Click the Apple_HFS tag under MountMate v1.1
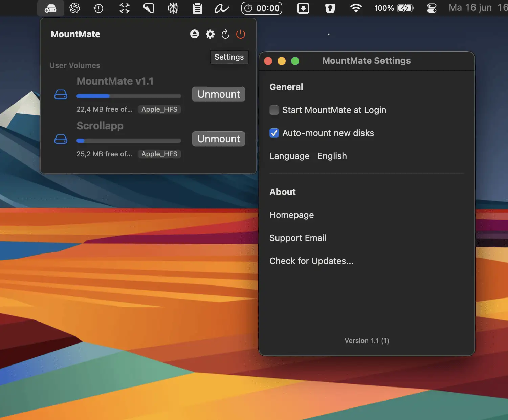 pos(159,109)
